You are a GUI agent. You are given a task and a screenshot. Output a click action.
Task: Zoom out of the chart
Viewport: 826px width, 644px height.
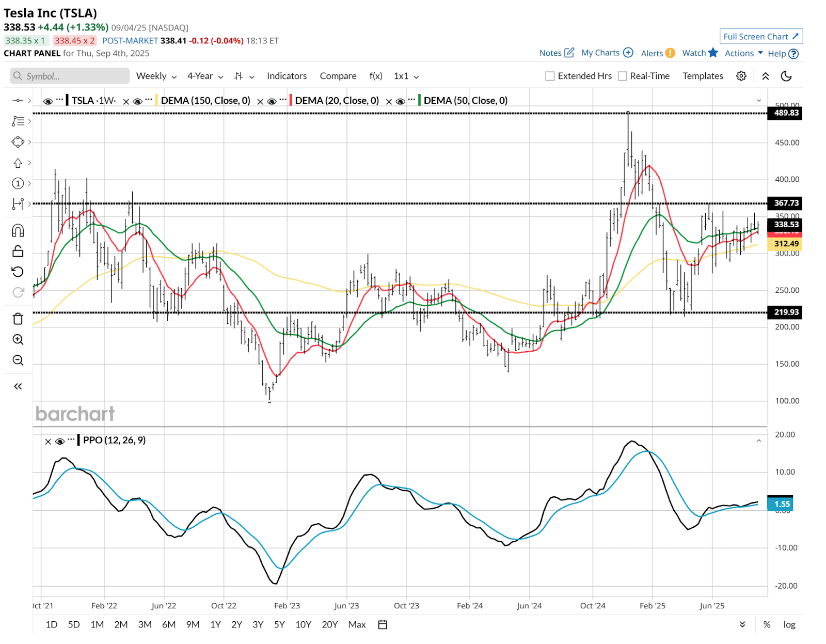18,360
